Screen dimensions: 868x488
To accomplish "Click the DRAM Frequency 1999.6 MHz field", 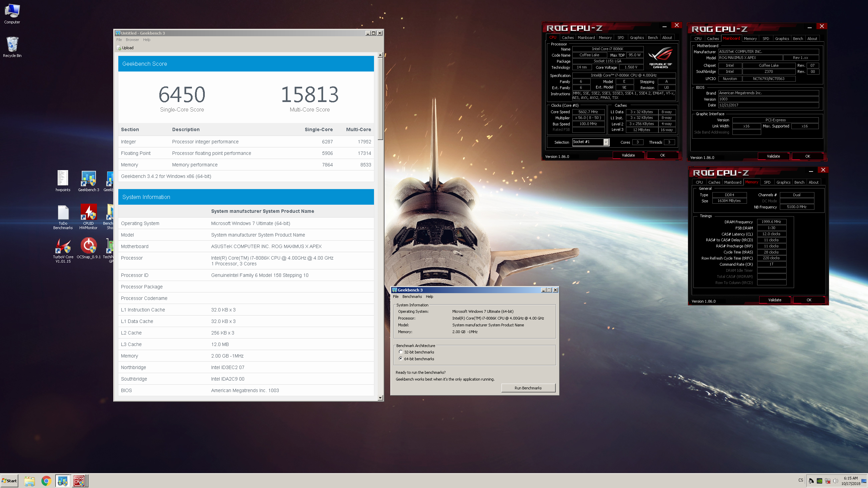I will click(x=771, y=222).
